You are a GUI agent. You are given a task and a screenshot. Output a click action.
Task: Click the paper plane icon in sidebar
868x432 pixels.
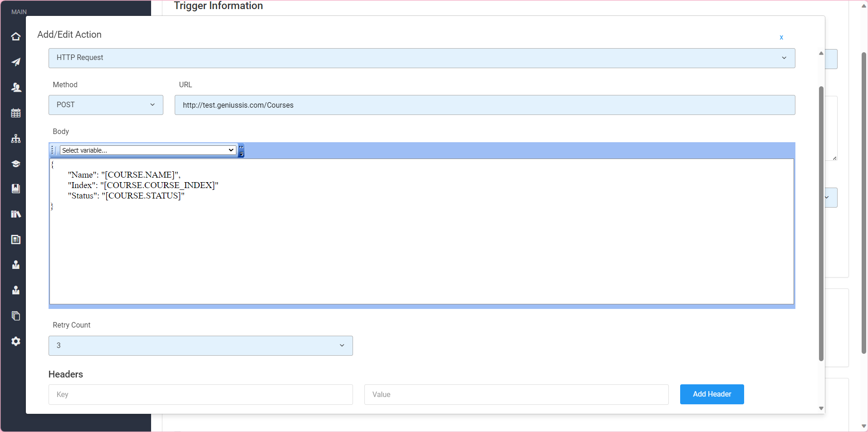pos(16,62)
